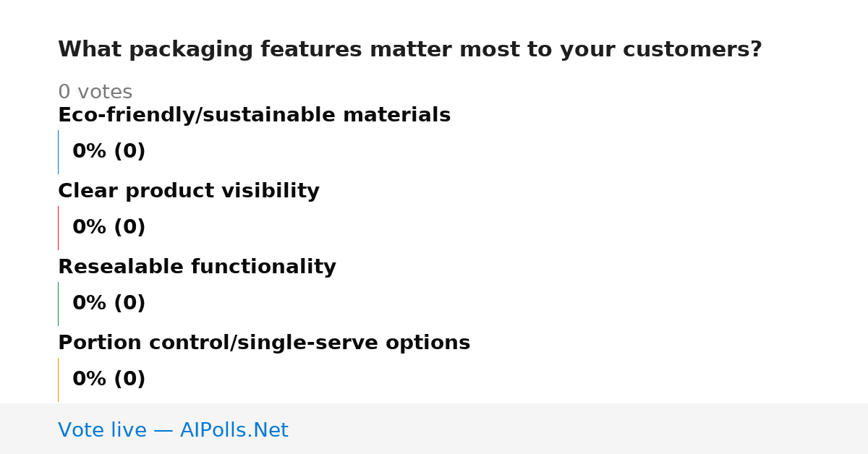This screenshot has height=454, width=868.
Task: Select the Clear product visibility option
Action: (x=189, y=192)
